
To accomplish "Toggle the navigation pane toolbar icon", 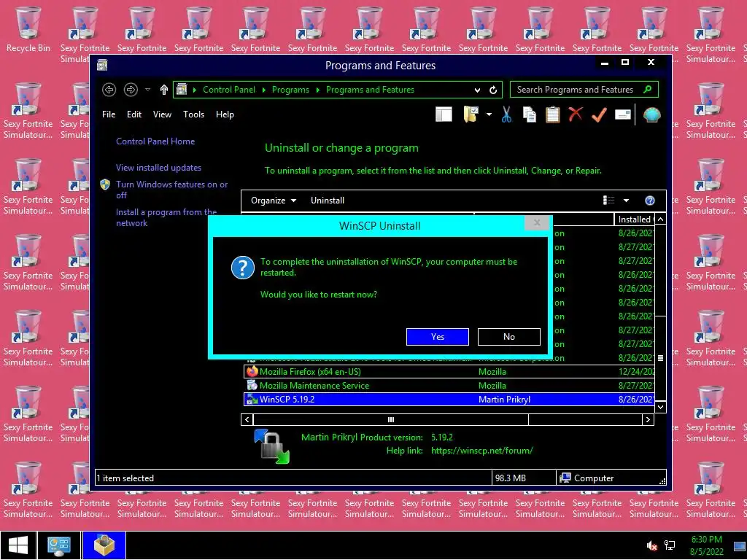I will click(444, 114).
